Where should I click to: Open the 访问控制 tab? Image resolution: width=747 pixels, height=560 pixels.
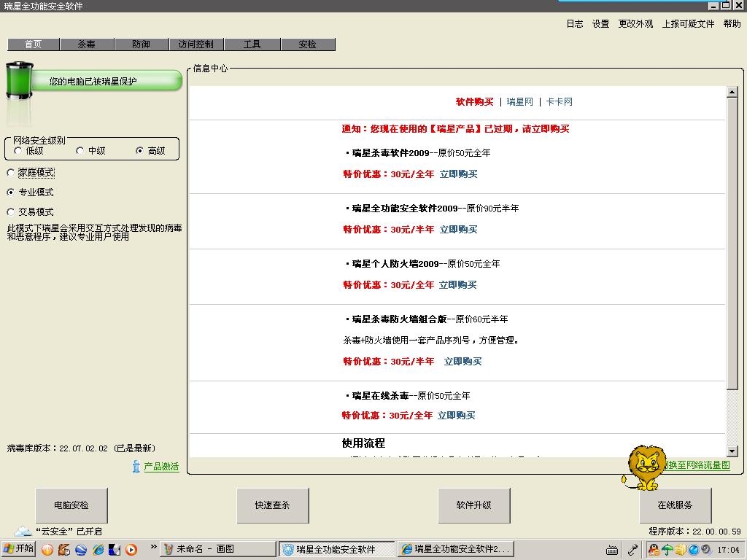[196, 44]
